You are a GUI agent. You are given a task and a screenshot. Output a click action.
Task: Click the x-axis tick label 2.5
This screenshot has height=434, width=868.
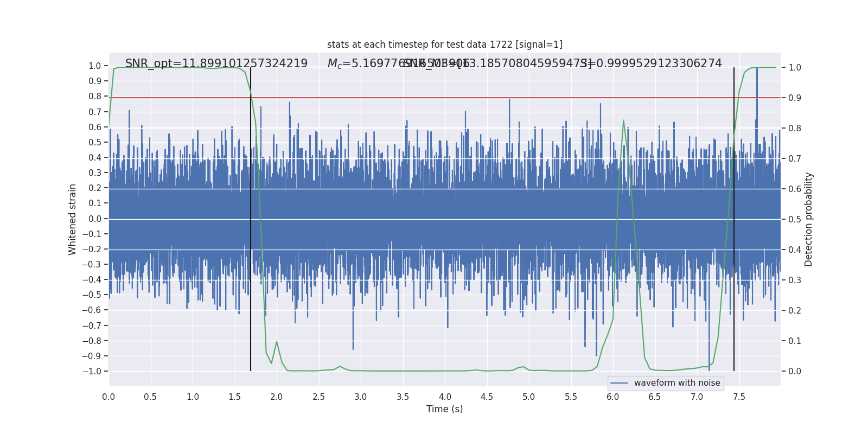(318, 397)
